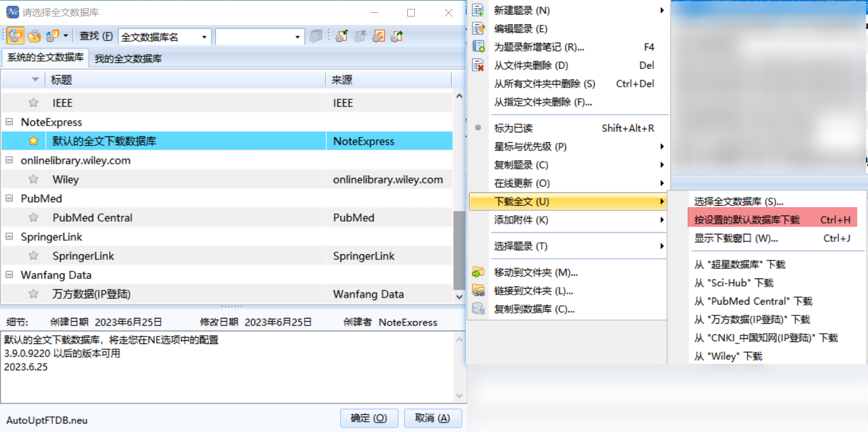This screenshot has height=432, width=868.
Task: Click the down arrow of description box scrollbar
Action: pyautogui.click(x=459, y=395)
